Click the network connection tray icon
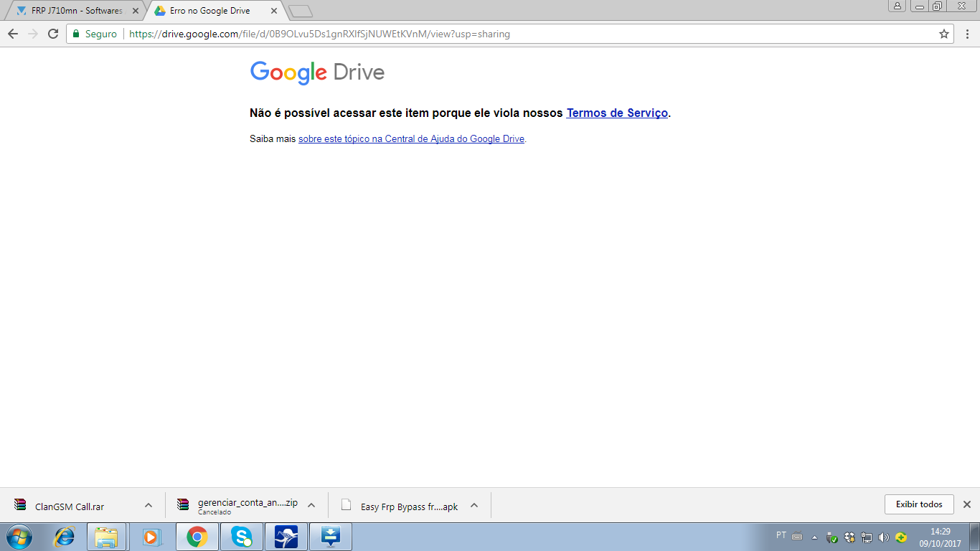The image size is (980, 551). coord(867,537)
